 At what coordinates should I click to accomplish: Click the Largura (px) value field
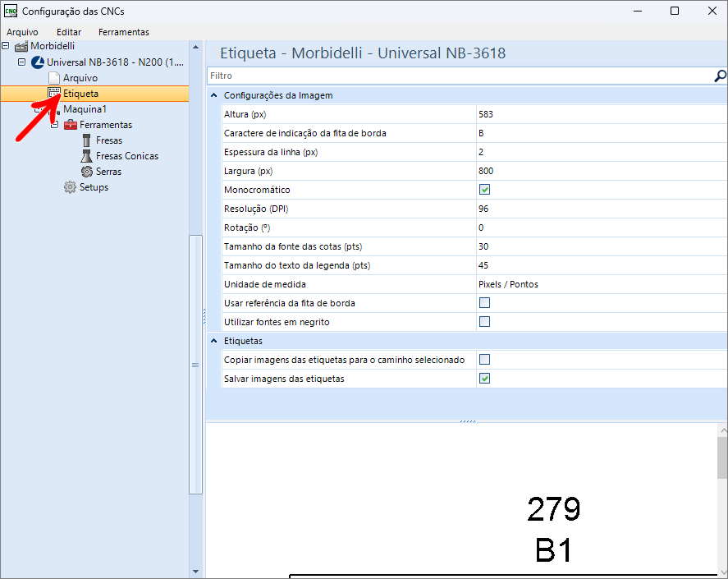(602, 171)
